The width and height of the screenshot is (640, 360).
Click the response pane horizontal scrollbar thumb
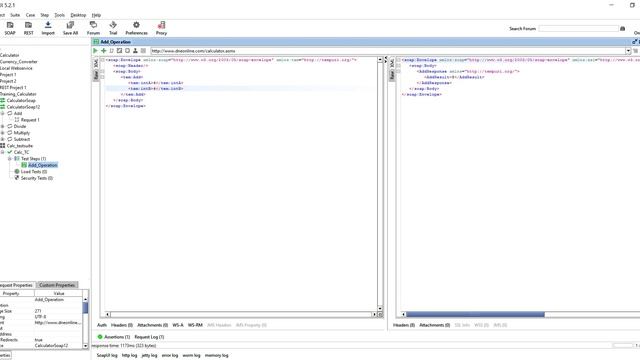coord(475,314)
